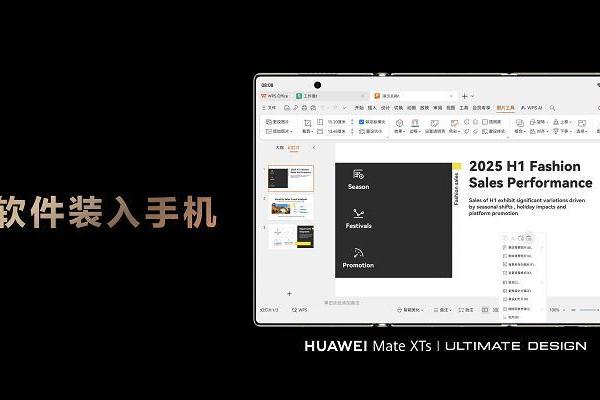Click the save icon in the quick-access bar
Viewport: 600px width, 400px height.
[x=287, y=108]
